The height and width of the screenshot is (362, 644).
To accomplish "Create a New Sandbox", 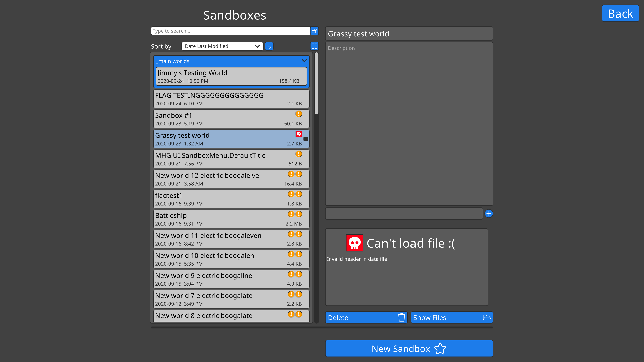I will 409,349.
